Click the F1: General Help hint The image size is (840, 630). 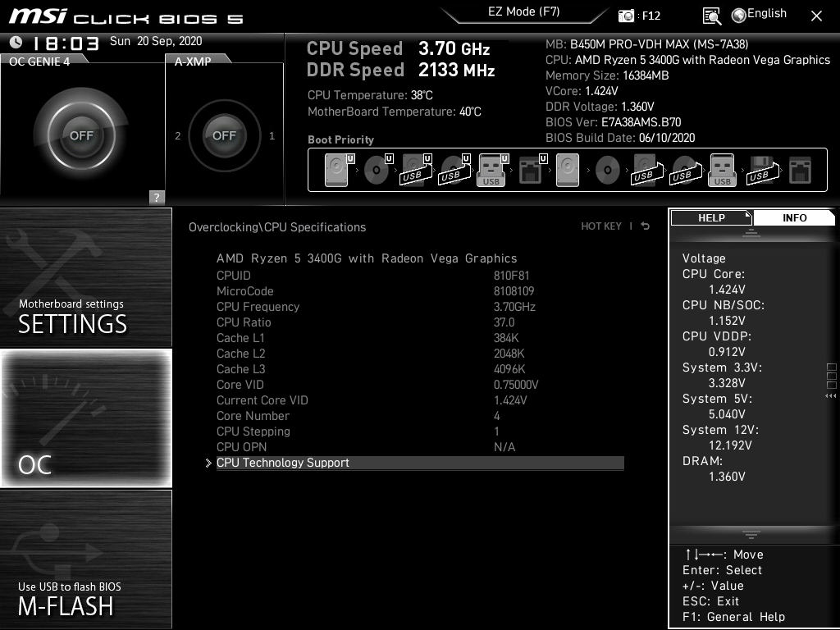[x=733, y=617]
